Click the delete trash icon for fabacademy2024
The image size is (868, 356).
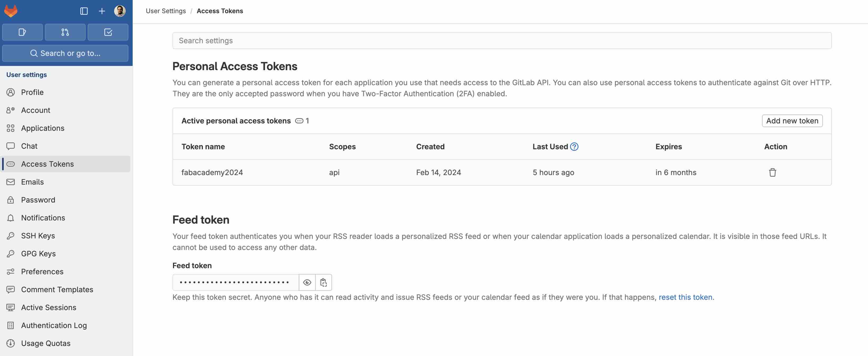coord(772,172)
